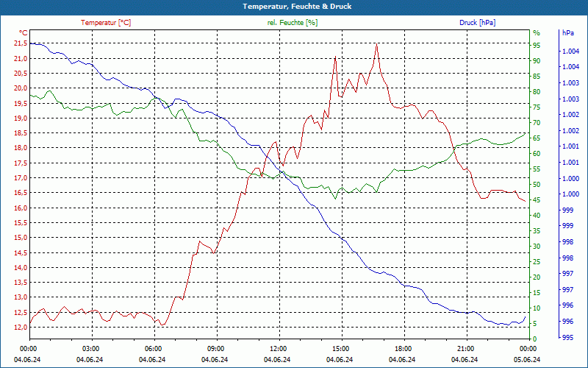588x368 pixels.
Task: Click the green '75' humidity axis value
Action: coord(537,107)
